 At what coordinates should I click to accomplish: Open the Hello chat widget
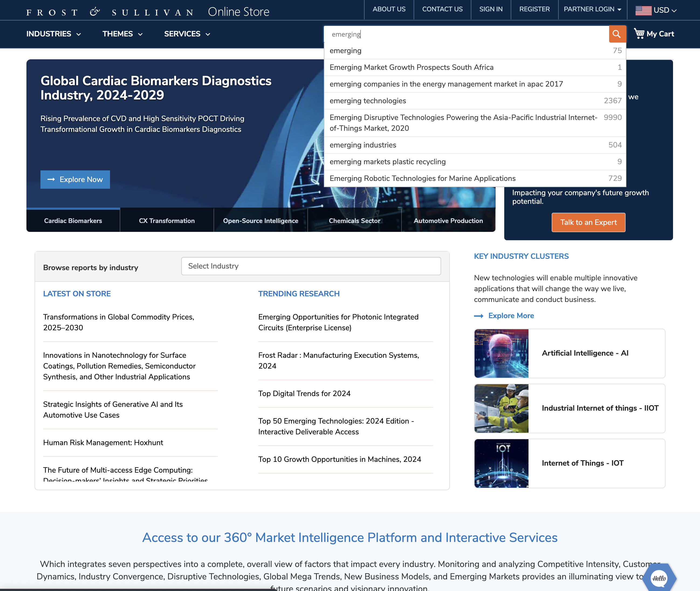658,578
